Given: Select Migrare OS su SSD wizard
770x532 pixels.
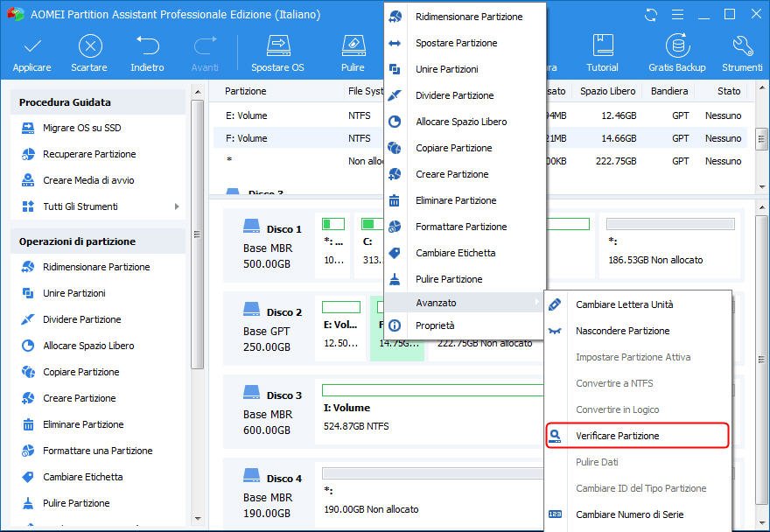Looking at the screenshot, I should click(x=82, y=128).
